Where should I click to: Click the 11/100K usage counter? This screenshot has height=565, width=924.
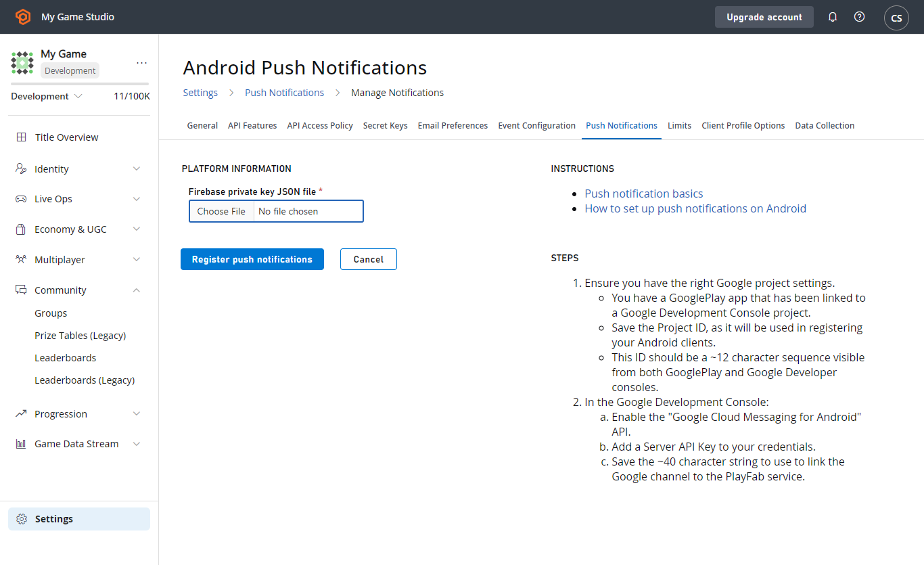(132, 96)
